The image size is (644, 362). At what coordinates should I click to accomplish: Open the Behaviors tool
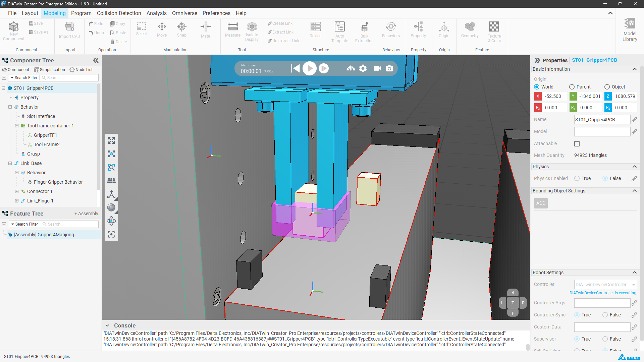point(391,29)
